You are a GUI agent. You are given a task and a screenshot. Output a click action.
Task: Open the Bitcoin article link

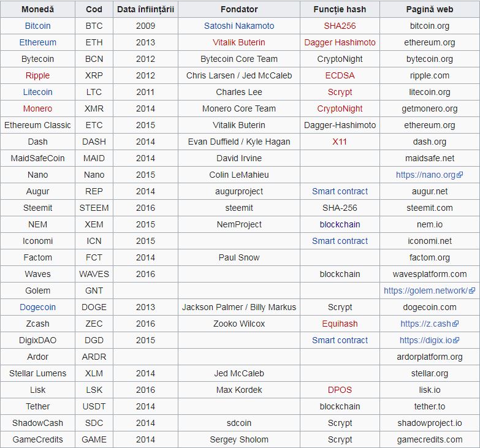coord(37,26)
